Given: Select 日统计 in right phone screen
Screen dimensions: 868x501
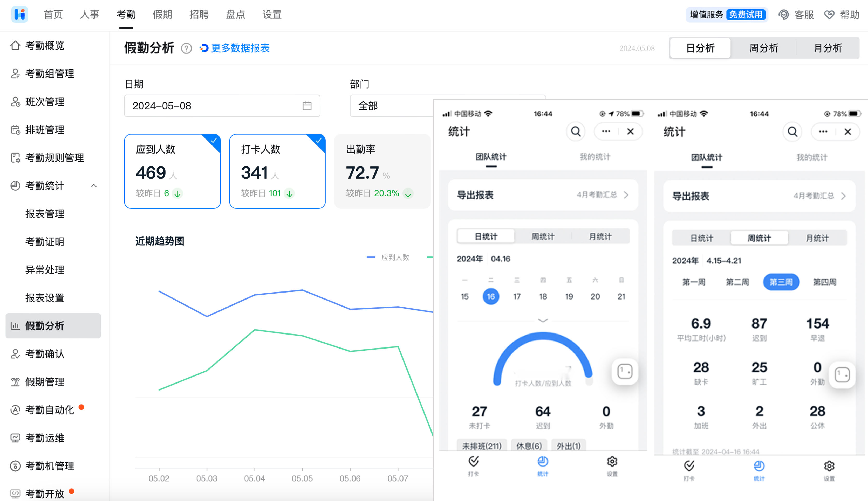Looking at the screenshot, I should [x=701, y=238].
